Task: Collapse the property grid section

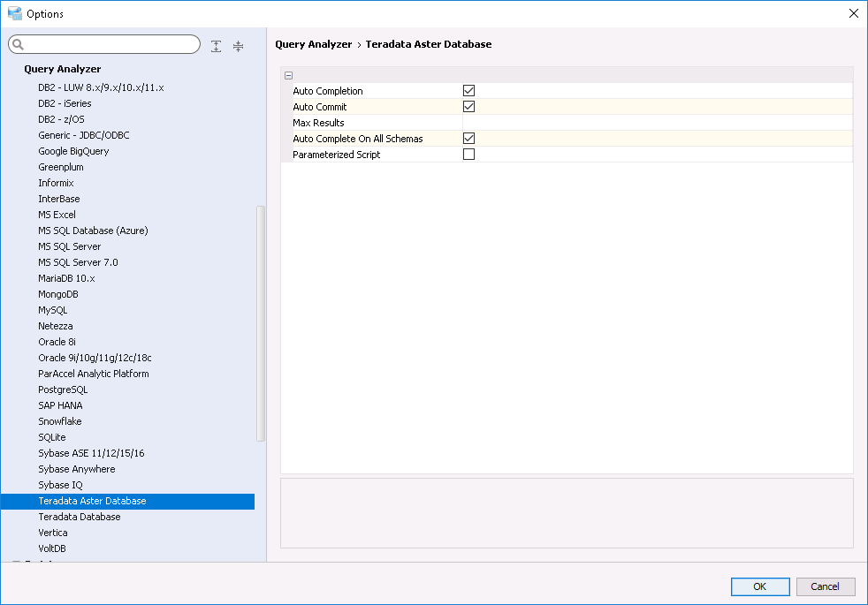Action: coord(289,76)
